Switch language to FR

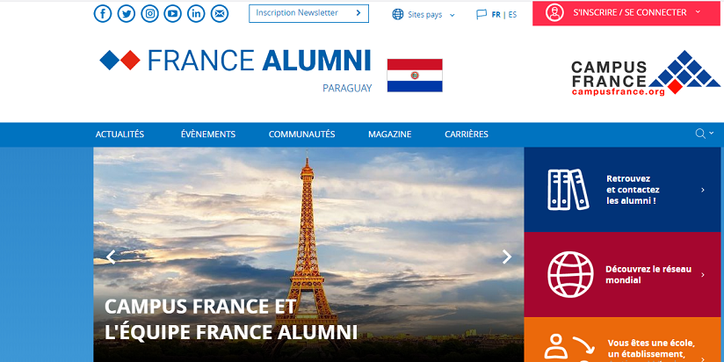coord(496,15)
